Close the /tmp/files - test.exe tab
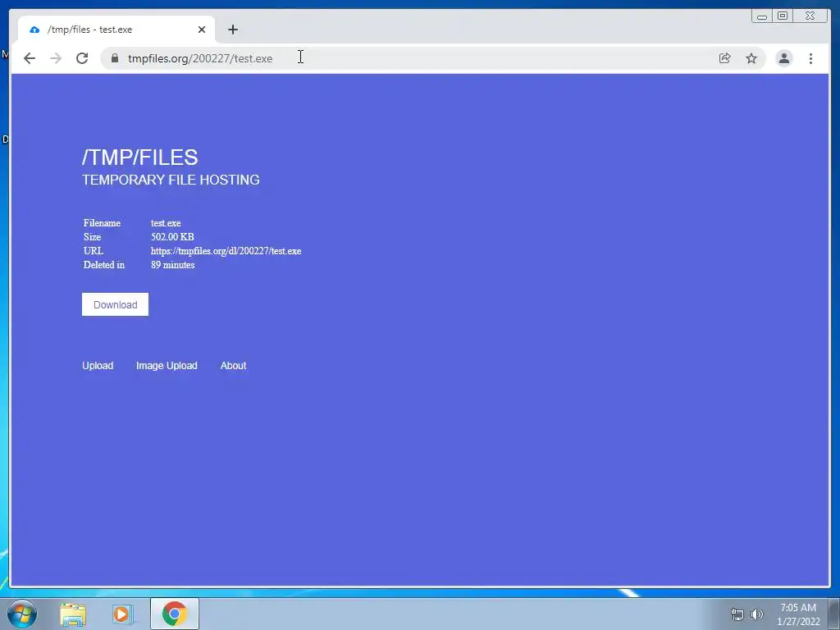 [202, 30]
